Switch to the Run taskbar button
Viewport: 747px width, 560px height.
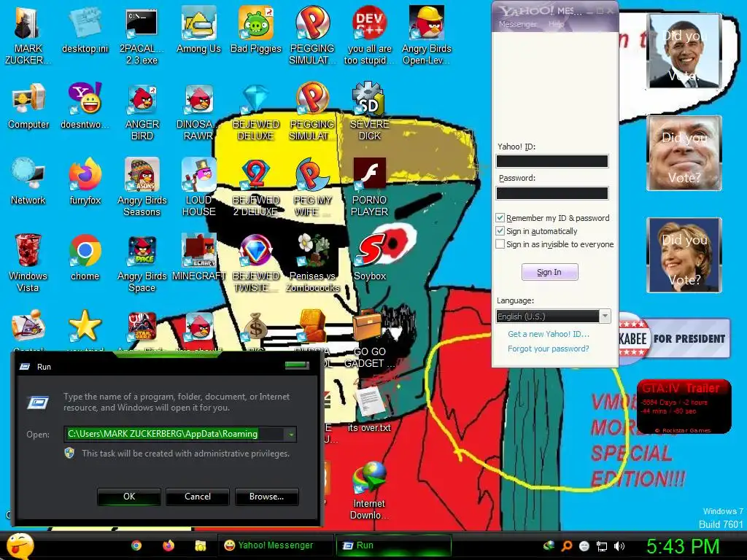393,545
